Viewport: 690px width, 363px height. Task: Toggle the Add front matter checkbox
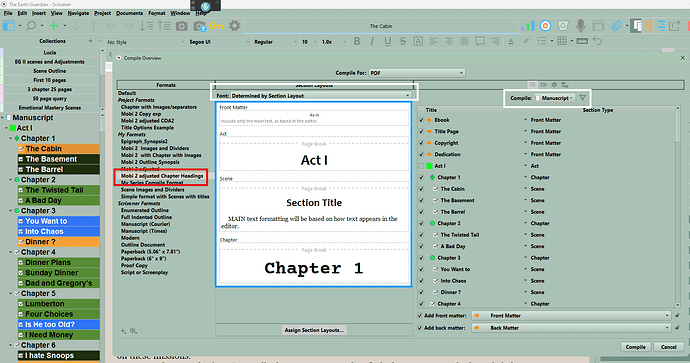pyautogui.click(x=420, y=315)
